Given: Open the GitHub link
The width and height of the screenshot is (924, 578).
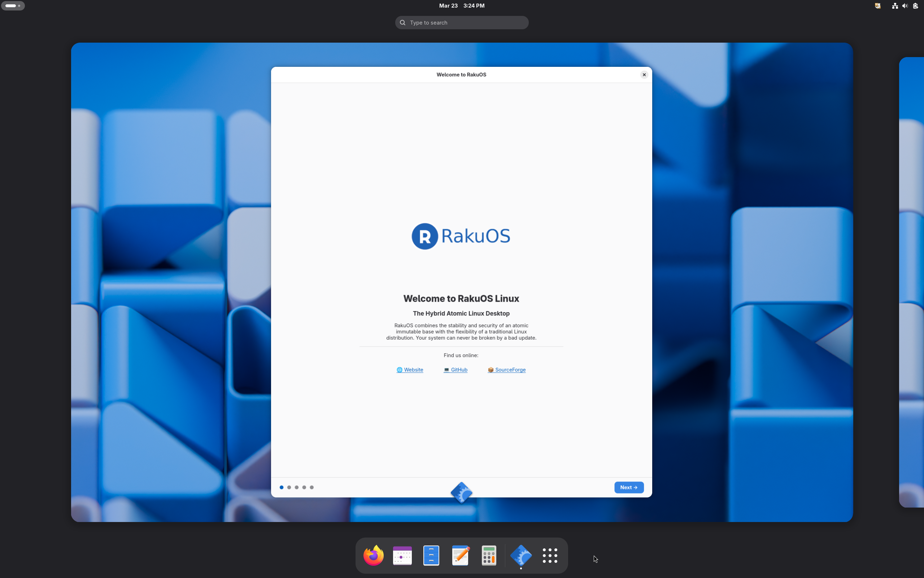Looking at the screenshot, I should click(x=455, y=370).
